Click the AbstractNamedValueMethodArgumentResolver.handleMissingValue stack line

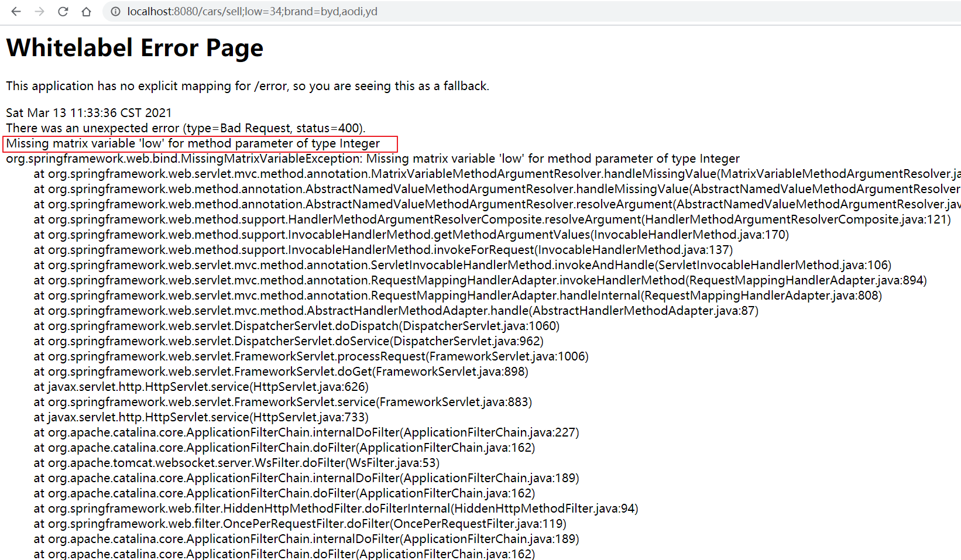click(497, 189)
